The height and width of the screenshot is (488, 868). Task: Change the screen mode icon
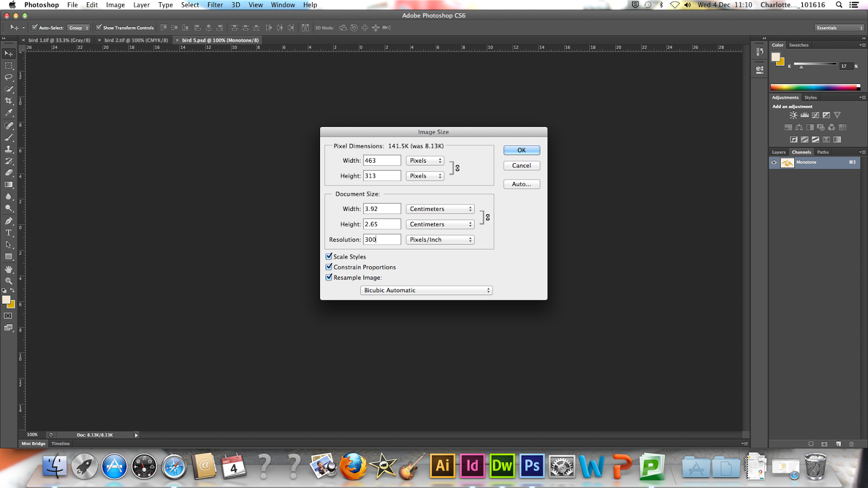point(8,328)
